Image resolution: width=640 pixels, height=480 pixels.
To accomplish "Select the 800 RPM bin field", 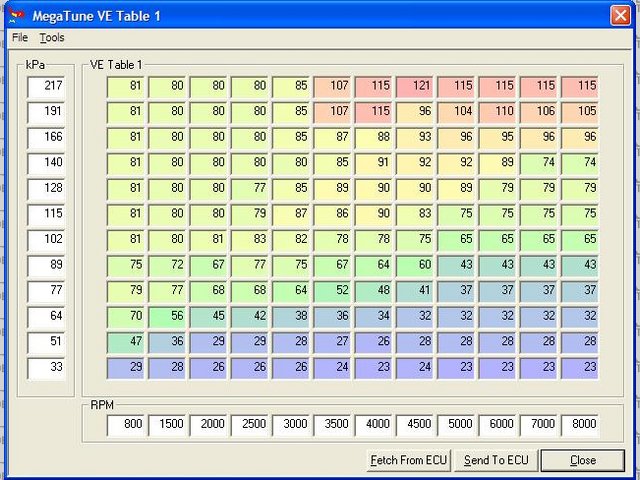I will (x=127, y=425).
